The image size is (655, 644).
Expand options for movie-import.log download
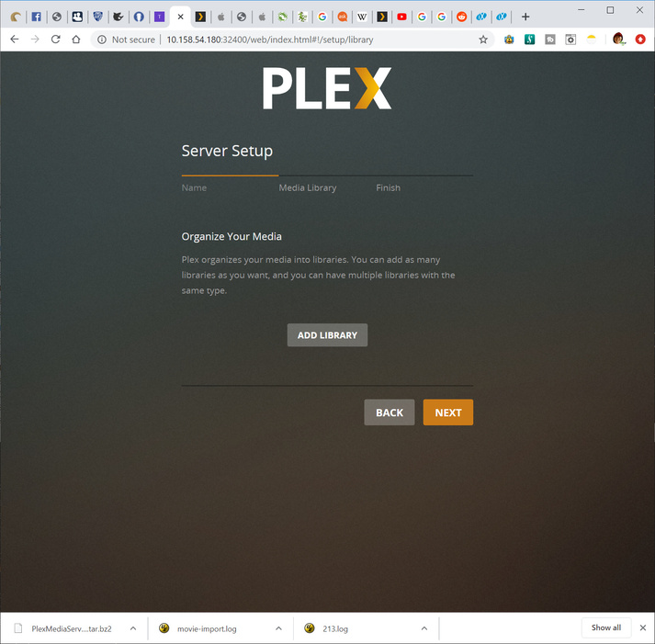(278, 628)
